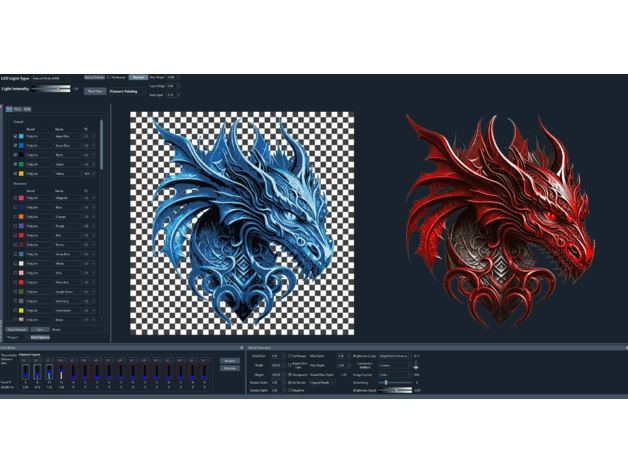628x472 pixels.
Task: Click the Yellow filament color swatch
Action: click(x=21, y=173)
